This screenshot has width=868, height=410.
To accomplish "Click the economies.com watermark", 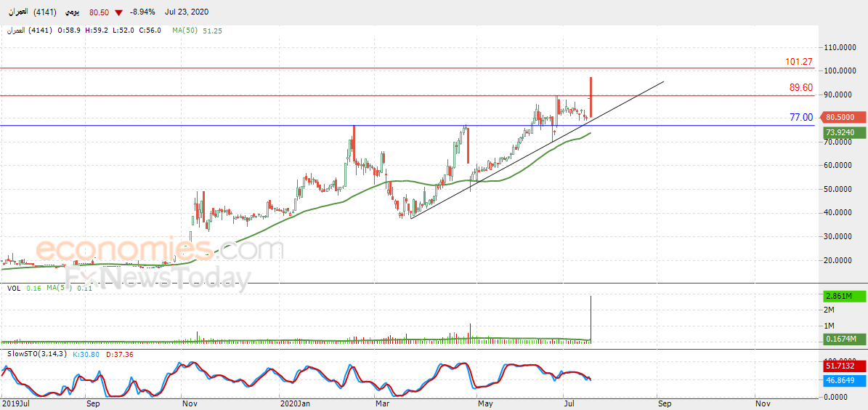I will coord(161,250).
